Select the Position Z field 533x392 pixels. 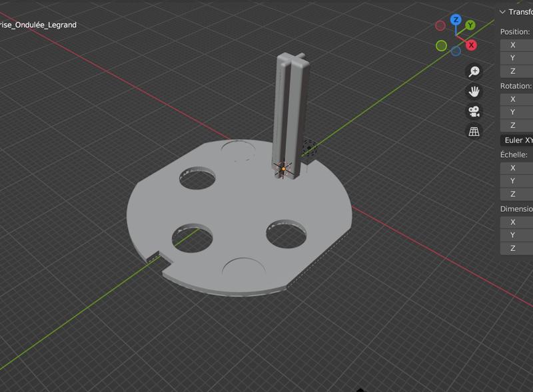(x=517, y=71)
